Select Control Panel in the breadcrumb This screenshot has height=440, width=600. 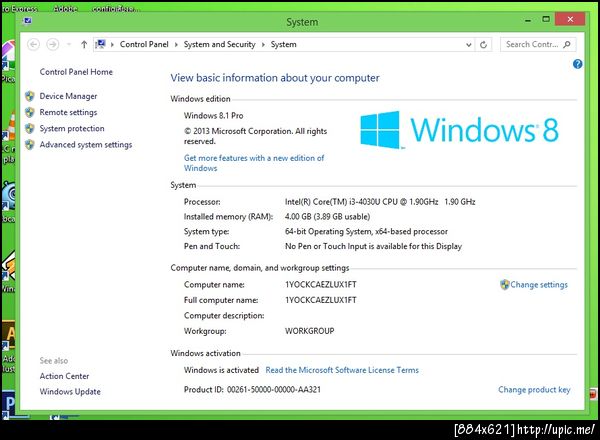point(144,44)
